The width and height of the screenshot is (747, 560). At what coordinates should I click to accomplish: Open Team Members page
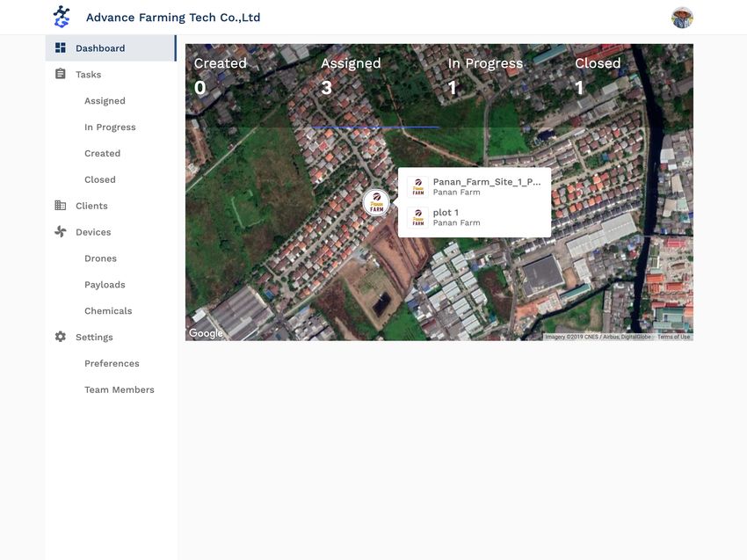tap(111, 389)
